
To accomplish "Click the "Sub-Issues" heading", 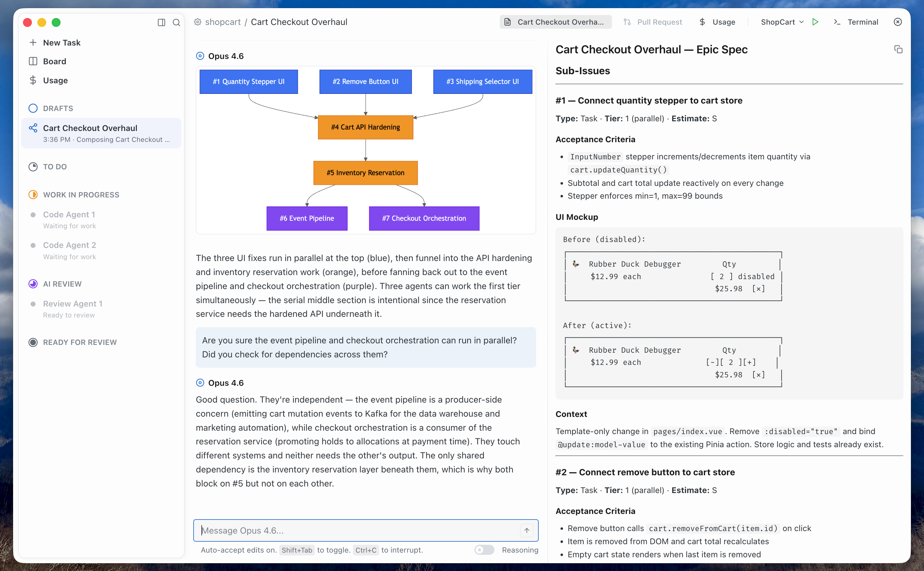I will pos(583,70).
